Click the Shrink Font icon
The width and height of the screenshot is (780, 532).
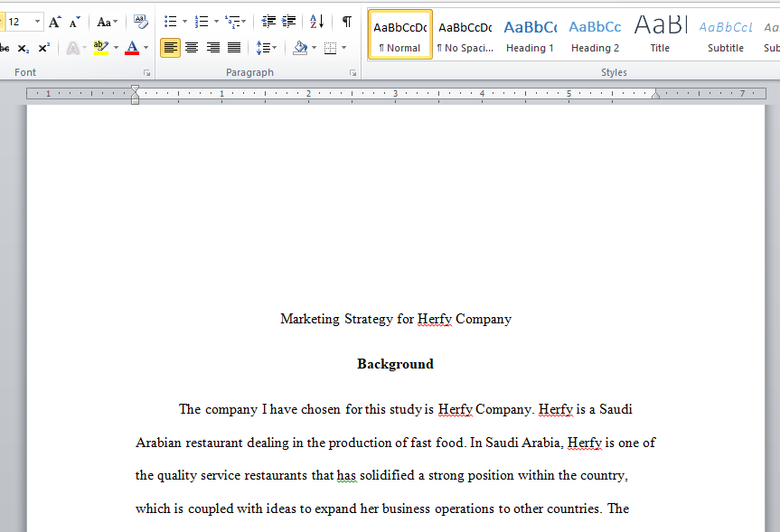74,22
